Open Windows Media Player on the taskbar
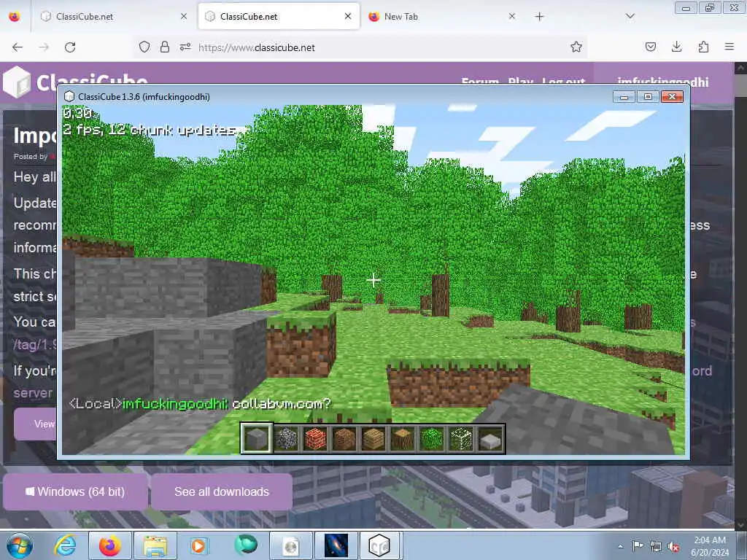 (x=199, y=545)
